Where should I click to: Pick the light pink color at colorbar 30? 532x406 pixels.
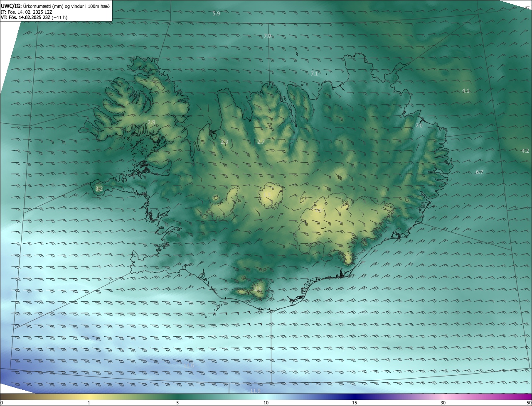[443, 396]
